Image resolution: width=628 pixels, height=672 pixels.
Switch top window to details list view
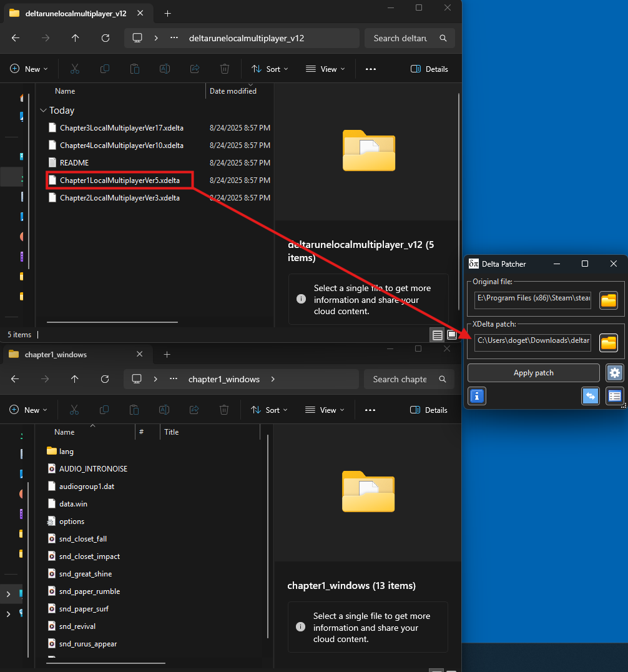pyautogui.click(x=438, y=335)
